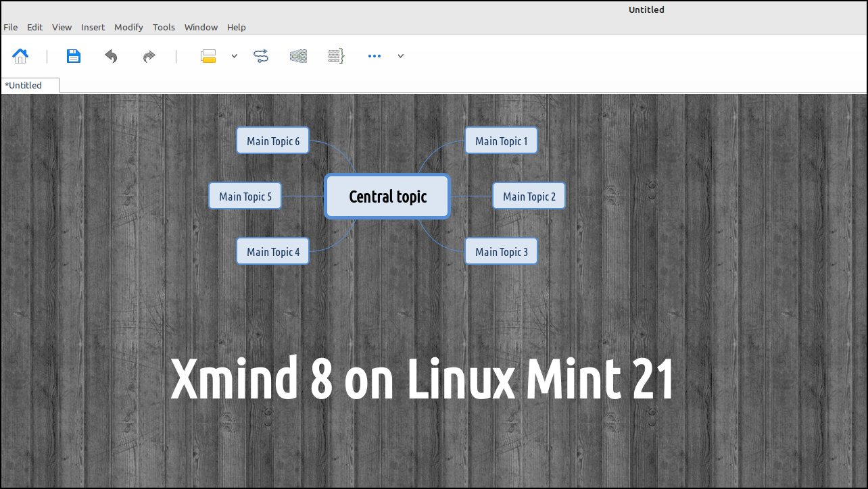Add a summary with the bracket icon

click(337, 56)
